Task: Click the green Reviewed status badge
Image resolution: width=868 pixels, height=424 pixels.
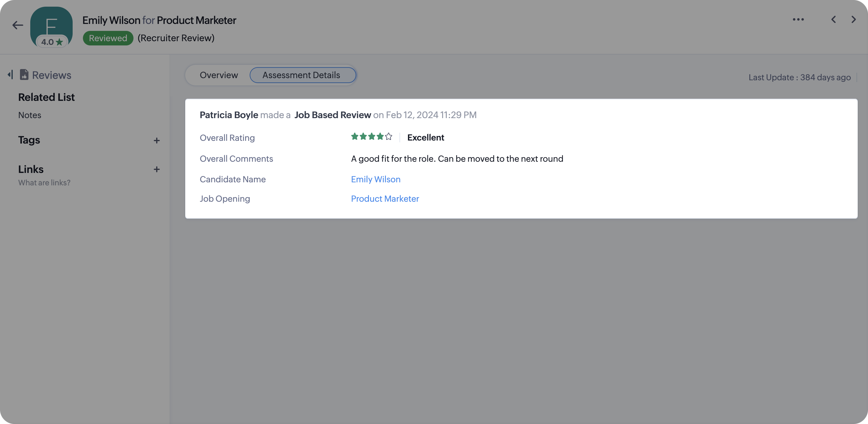Action: coord(108,38)
